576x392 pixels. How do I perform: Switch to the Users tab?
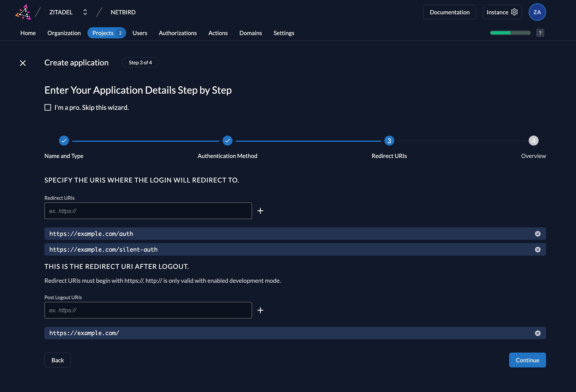pos(140,33)
